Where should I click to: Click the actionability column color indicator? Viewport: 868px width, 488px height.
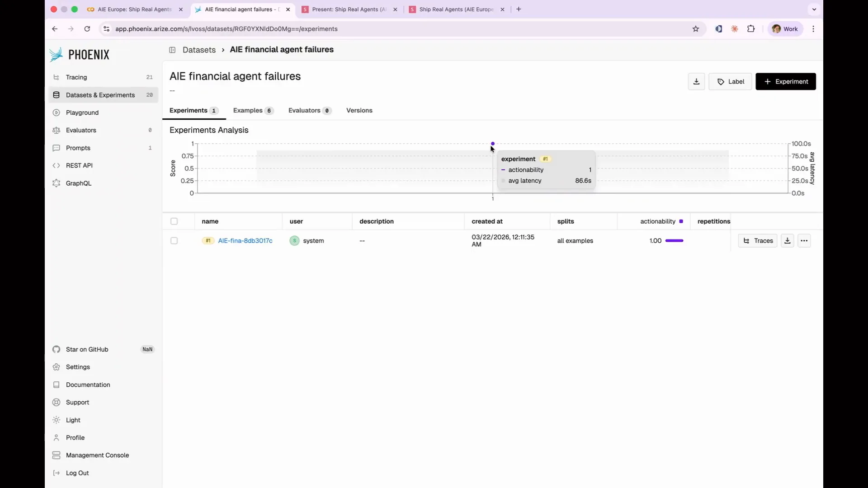point(681,221)
